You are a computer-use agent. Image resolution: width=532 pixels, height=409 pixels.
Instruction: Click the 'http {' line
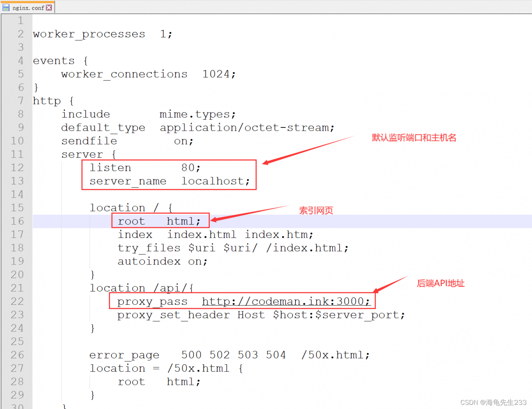tap(54, 101)
